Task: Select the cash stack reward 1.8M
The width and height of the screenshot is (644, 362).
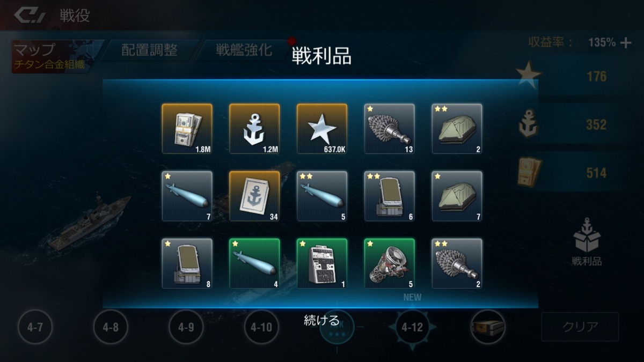Action: pyautogui.click(x=187, y=129)
